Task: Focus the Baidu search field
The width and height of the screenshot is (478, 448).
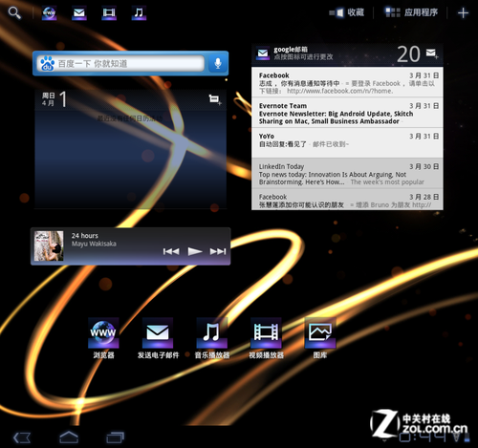Action: click(x=120, y=63)
